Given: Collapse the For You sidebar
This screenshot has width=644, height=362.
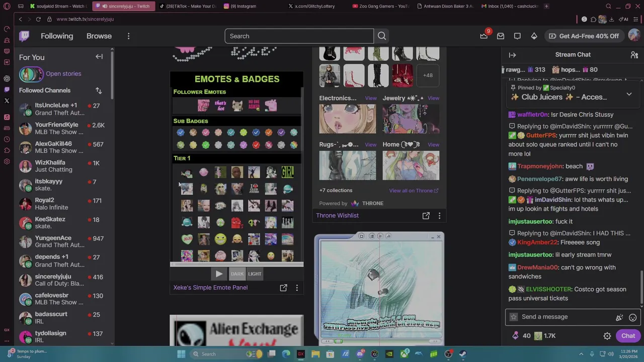Looking at the screenshot, I should pyautogui.click(x=99, y=57).
